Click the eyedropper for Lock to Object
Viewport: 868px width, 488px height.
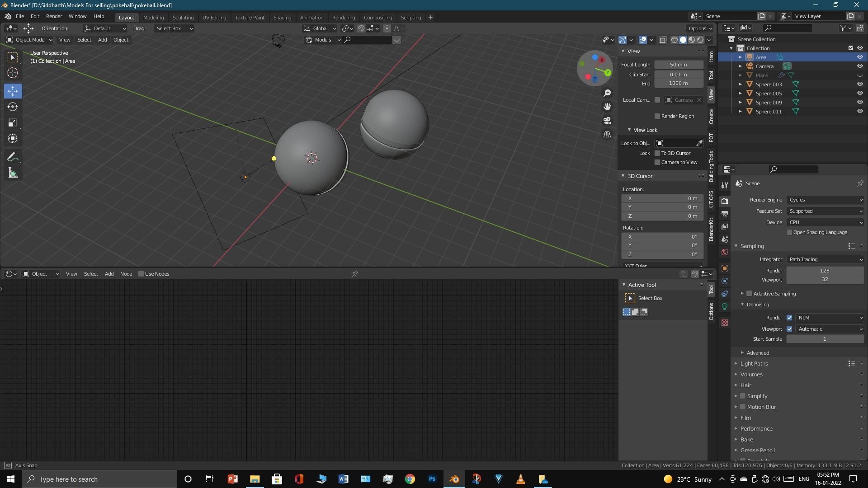(x=699, y=143)
